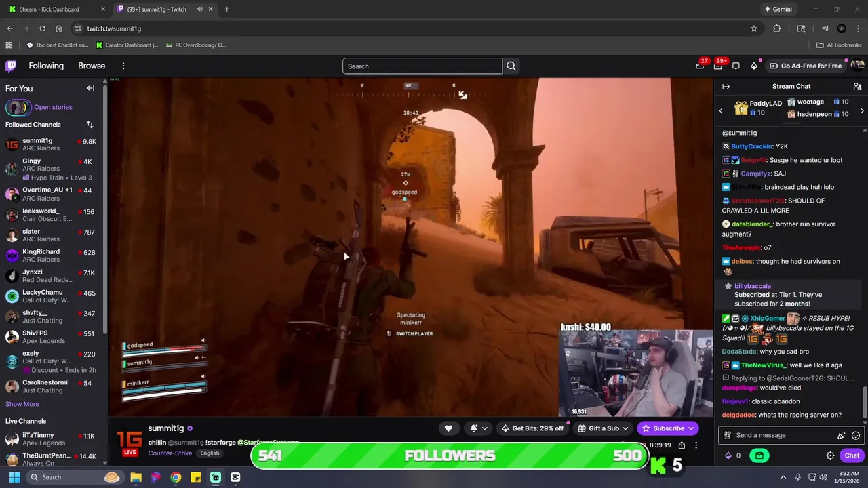This screenshot has height=488, width=868.
Task: Click the Twitch search input field
Action: point(422,66)
